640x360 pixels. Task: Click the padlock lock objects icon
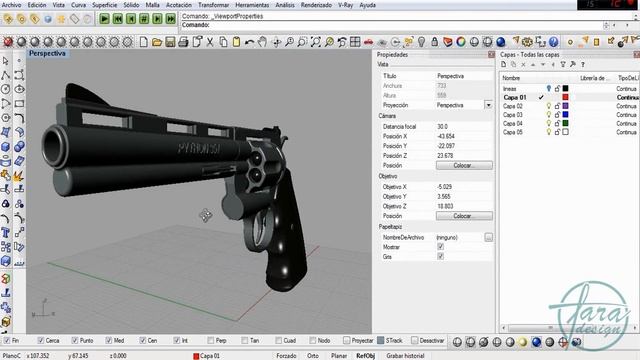(x=434, y=42)
